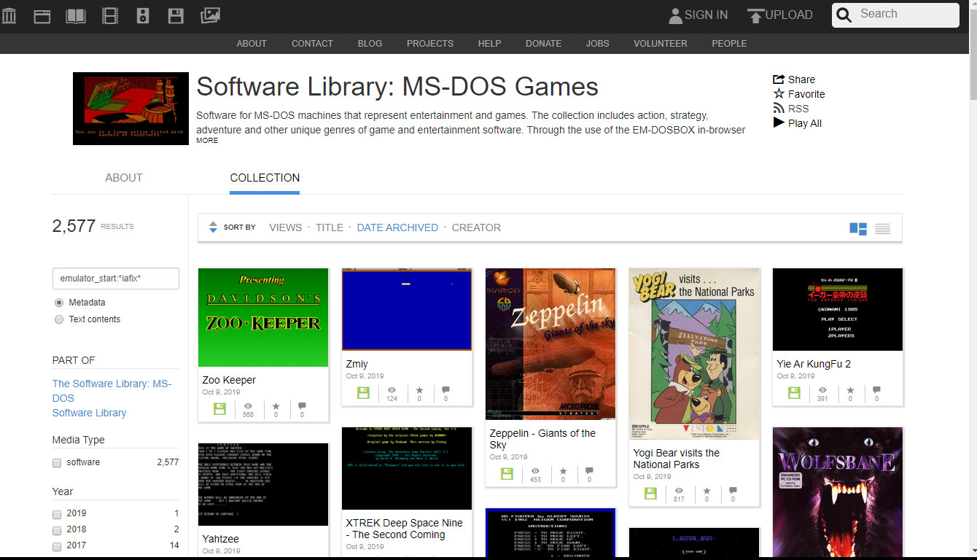
Task: Click Zoo Keeper software floppy icon
Action: pos(219,409)
